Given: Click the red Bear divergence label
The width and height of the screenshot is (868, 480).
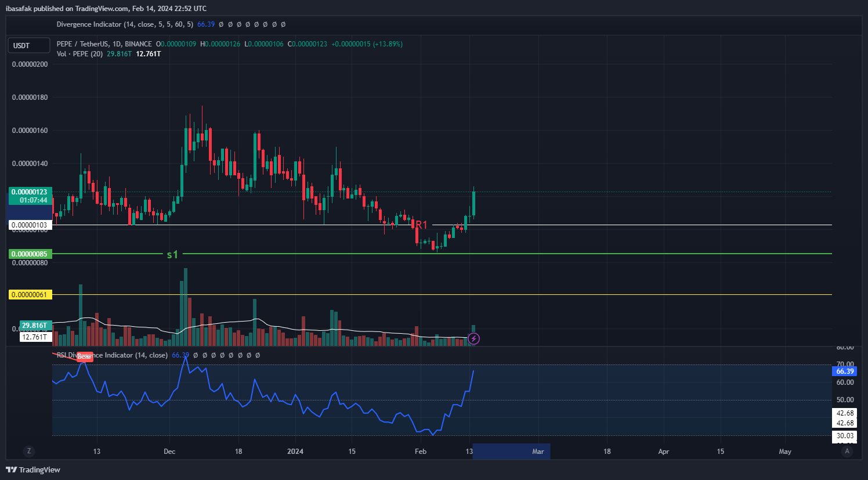Looking at the screenshot, I should coord(84,356).
